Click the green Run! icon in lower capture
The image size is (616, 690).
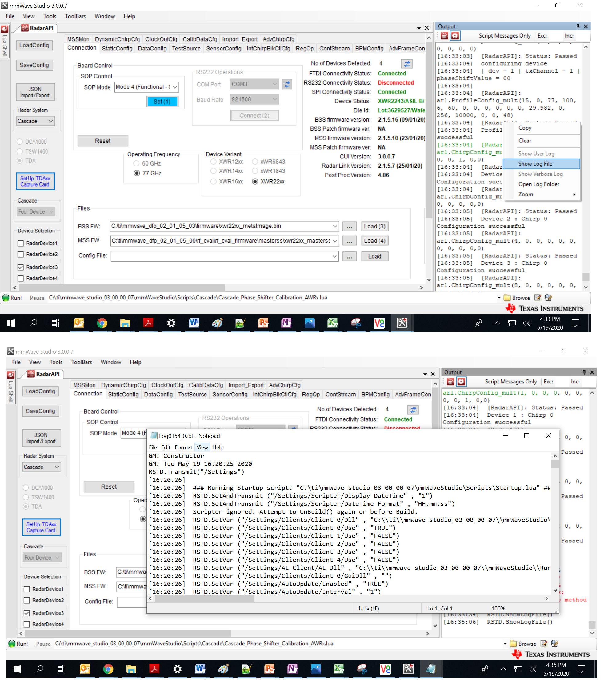pyautogui.click(x=12, y=644)
